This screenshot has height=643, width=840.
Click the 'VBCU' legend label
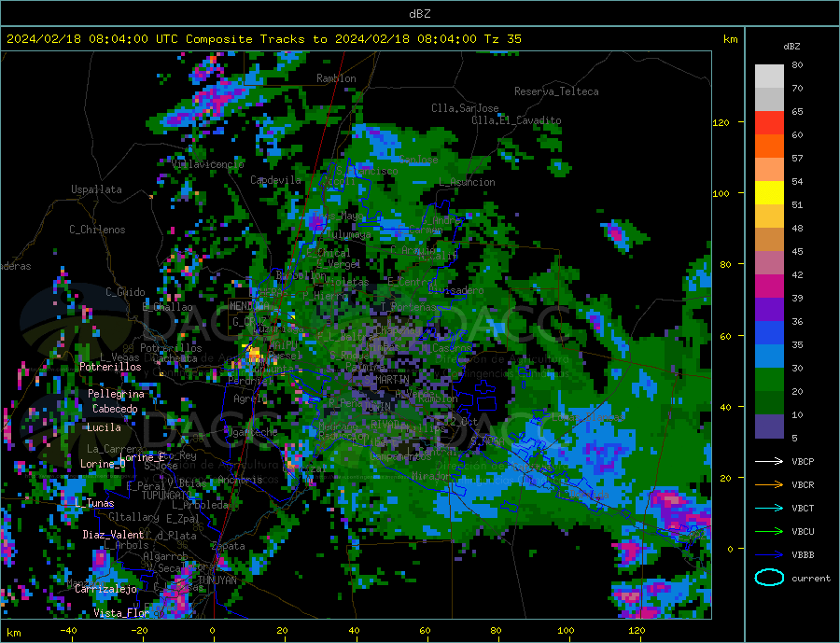pos(803,531)
